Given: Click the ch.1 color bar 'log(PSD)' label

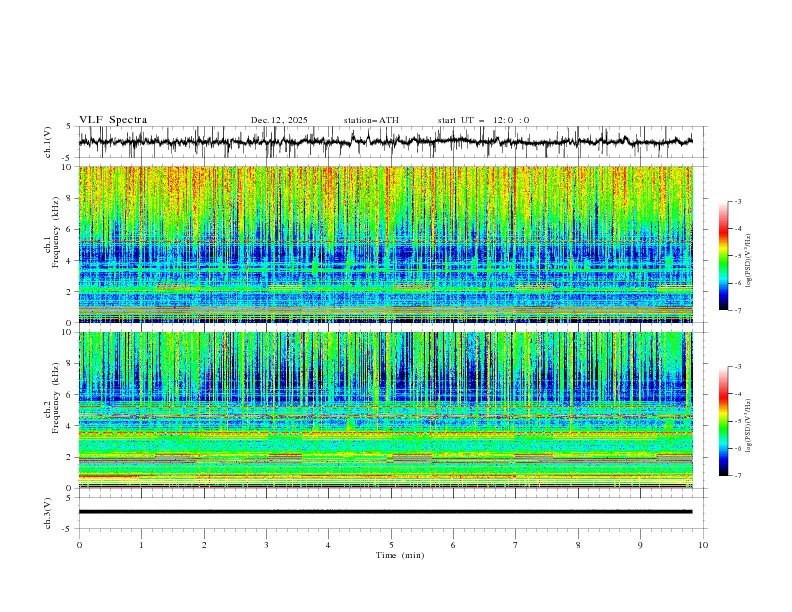Looking at the screenshot, I should 748,261.
